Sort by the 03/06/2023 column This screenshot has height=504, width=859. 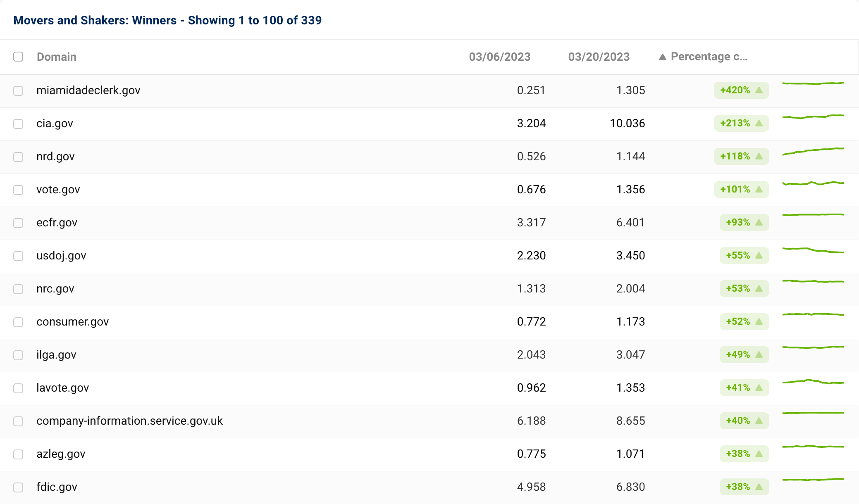[x=500, y=57]
